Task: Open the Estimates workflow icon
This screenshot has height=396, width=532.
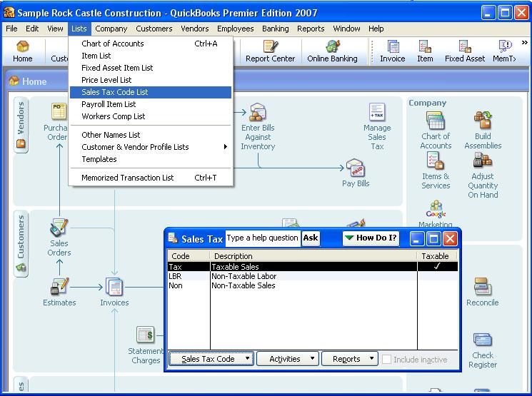Action: 59,291
